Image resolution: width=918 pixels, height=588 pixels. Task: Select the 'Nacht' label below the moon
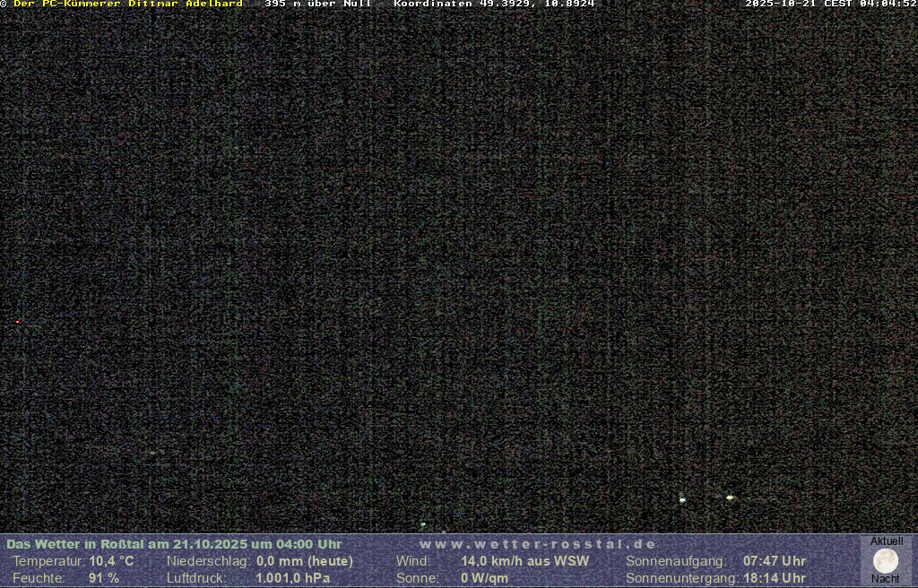(885, 579)
